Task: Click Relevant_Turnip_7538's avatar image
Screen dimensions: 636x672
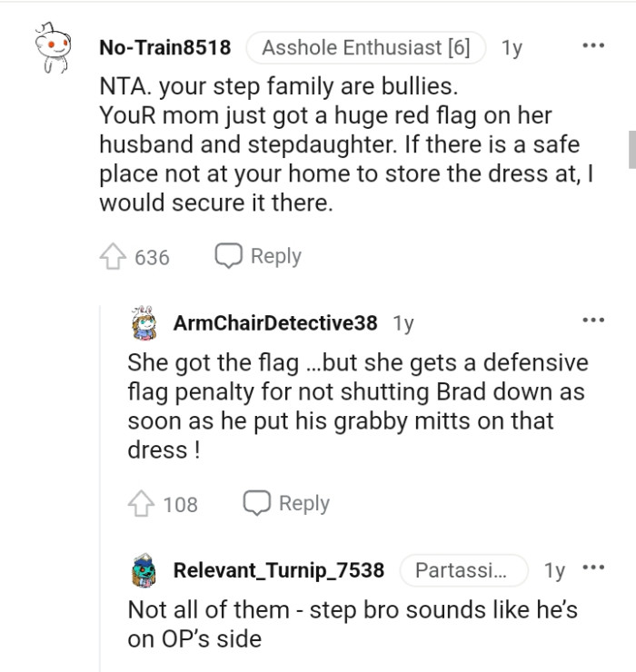Action: coord(144,569)
